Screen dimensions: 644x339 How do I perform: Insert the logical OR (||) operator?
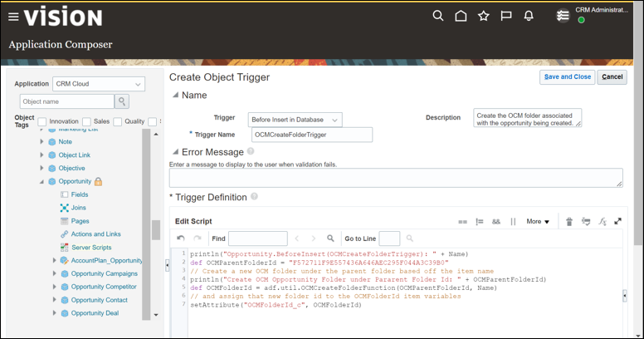(513, 222)
